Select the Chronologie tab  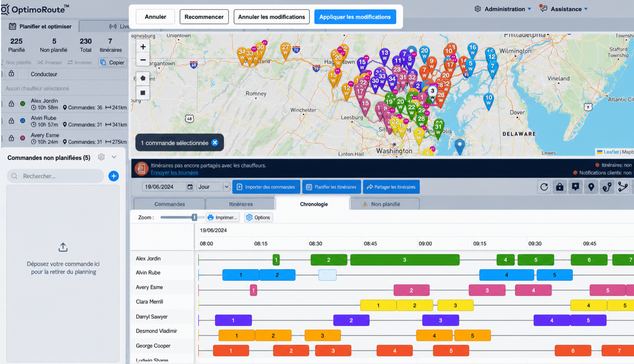313,204
